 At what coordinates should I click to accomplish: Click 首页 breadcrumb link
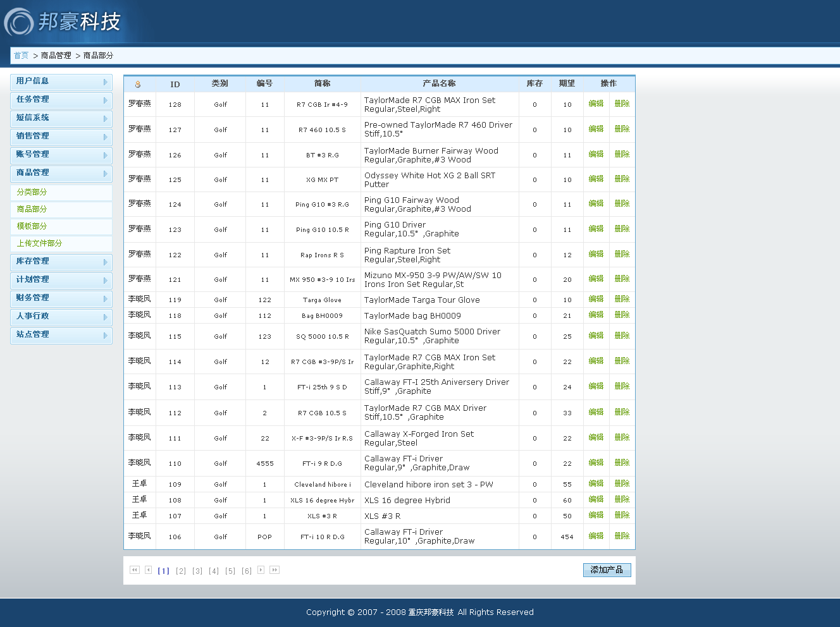[22, 56]
